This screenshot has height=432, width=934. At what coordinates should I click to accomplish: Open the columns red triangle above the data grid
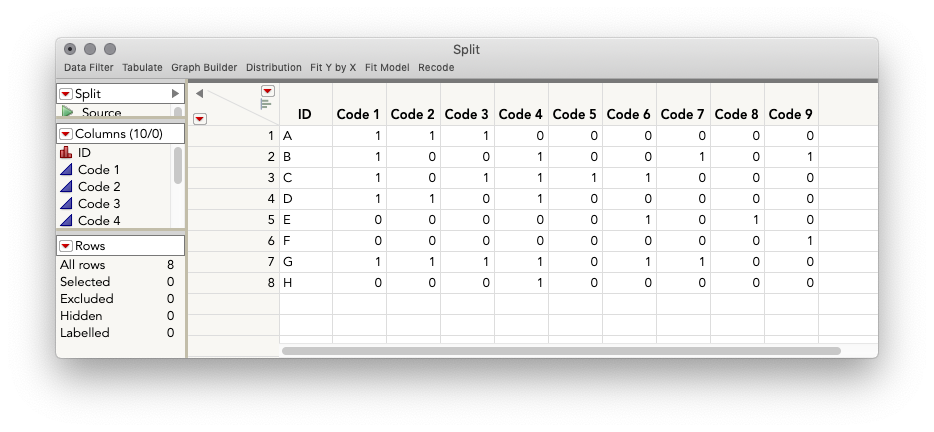268,91
